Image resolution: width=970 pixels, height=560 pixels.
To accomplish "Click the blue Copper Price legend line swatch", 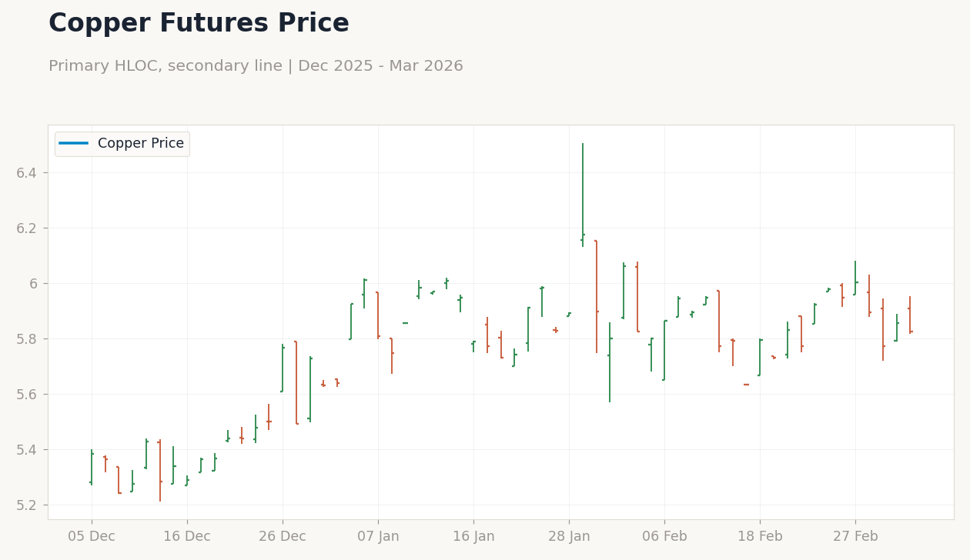I will (x=73, y=144).
